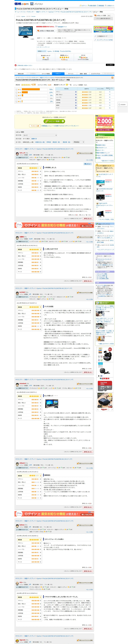Viewport: 129px width, 644px height.
Task: Click the 価格.com logo
Action: pyautogui.click(x=21, y=4)
